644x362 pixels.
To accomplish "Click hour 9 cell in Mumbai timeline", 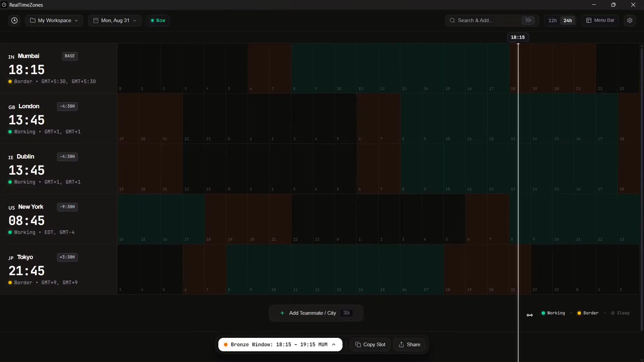I will [x=324, y=68].
